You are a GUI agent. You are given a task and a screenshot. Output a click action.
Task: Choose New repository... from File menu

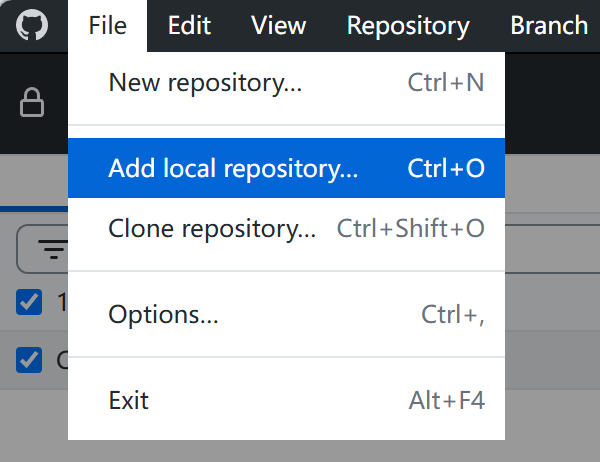click(x=287, y=82)
